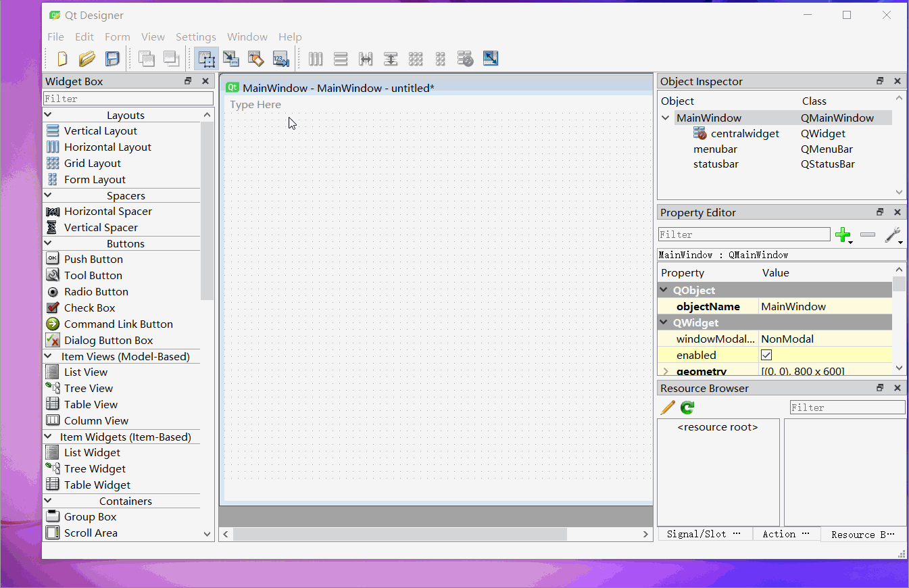The image size is (909, 588).
Task: Click the Lay Out in a Grid icon
Action: click(416, 59)
